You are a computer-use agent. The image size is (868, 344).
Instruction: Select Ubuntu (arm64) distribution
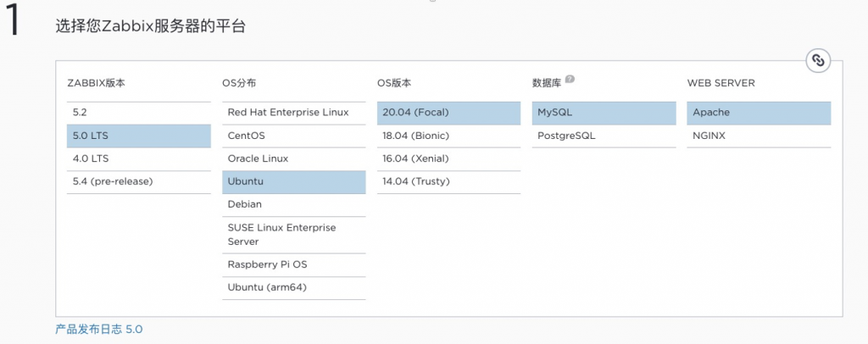click(294, 288)
